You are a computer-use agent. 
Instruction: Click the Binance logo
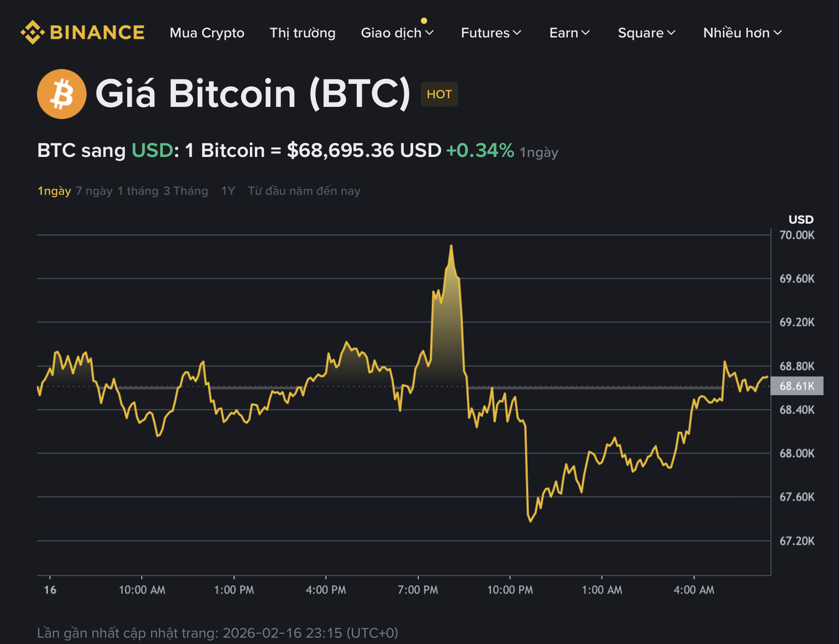click(82, 32)
